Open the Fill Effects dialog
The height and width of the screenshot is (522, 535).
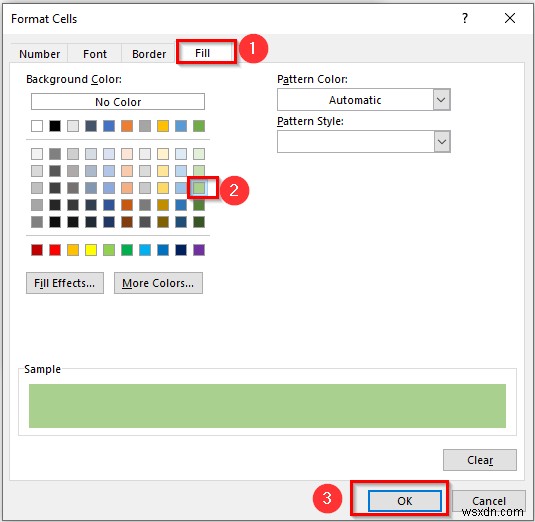click(x=65, y=283)
